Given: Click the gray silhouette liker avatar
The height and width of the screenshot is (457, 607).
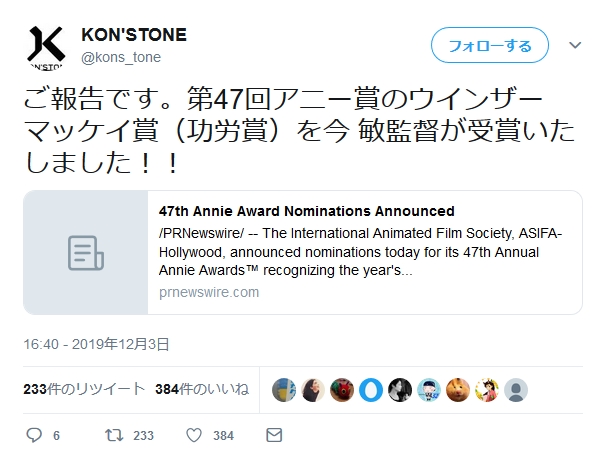Looking at the screenshot, I should click(x=516, y=389).
